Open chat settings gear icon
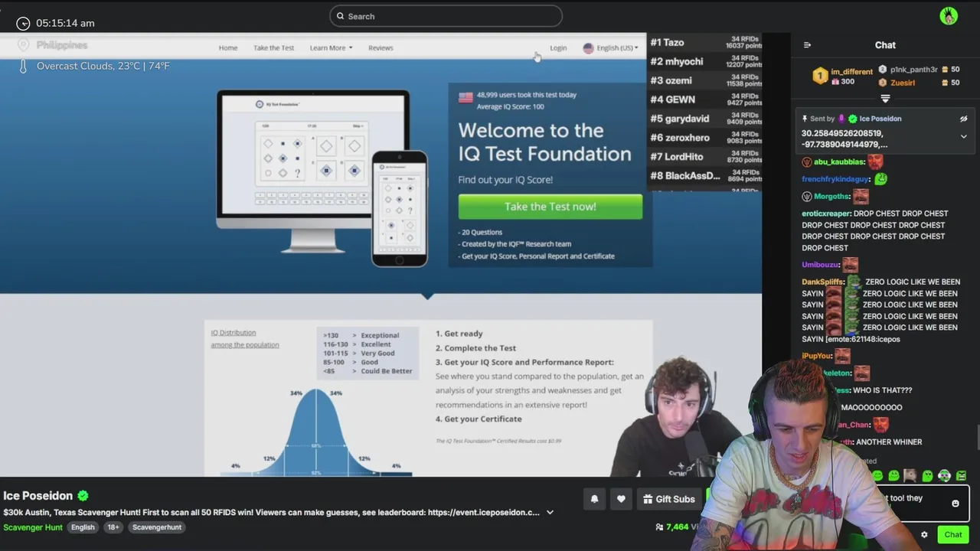The image size is (980, 551). 924,535
